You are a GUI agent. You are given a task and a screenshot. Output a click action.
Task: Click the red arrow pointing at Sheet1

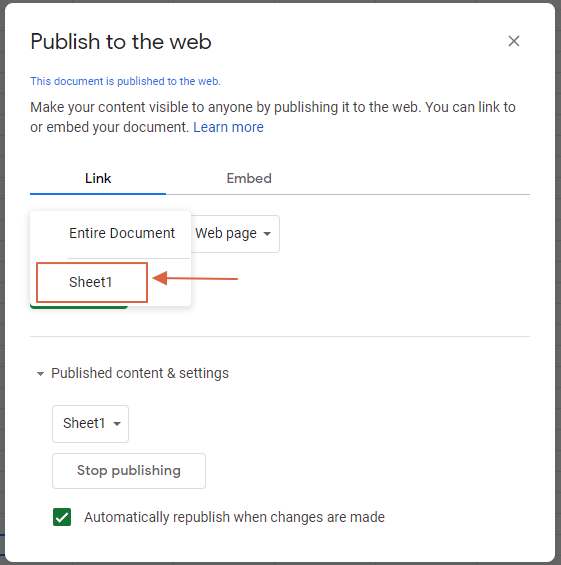195,279
